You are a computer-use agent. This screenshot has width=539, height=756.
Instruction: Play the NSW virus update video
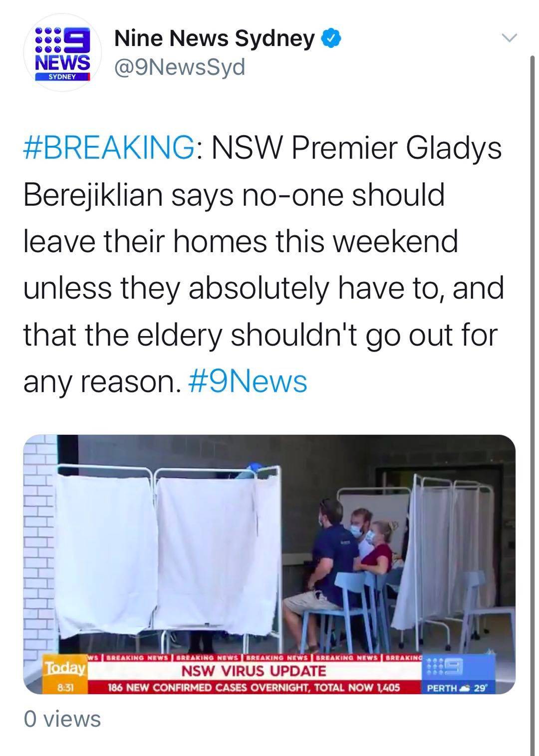click(x=269, y=564)
